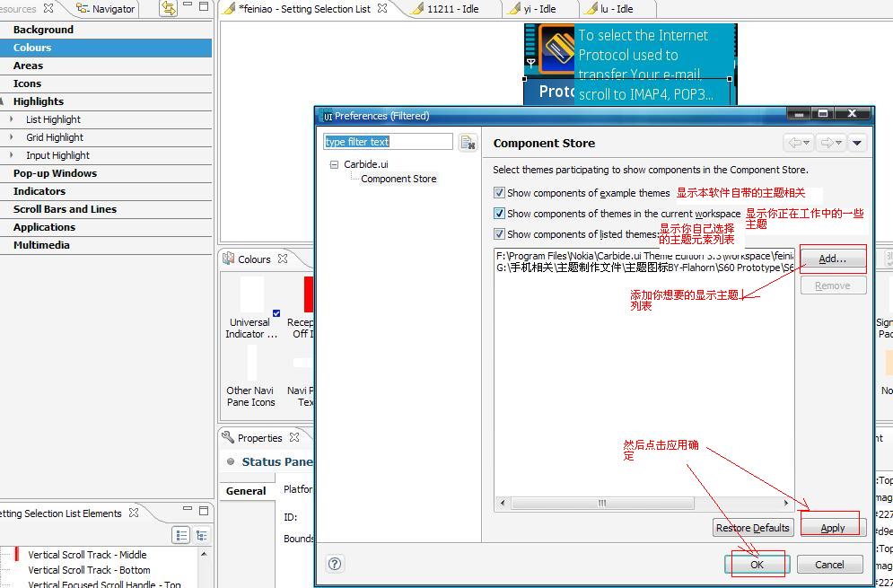893x588 pixels.
Task: Switch Elements view to flat list layout
Action: [181, 535]
